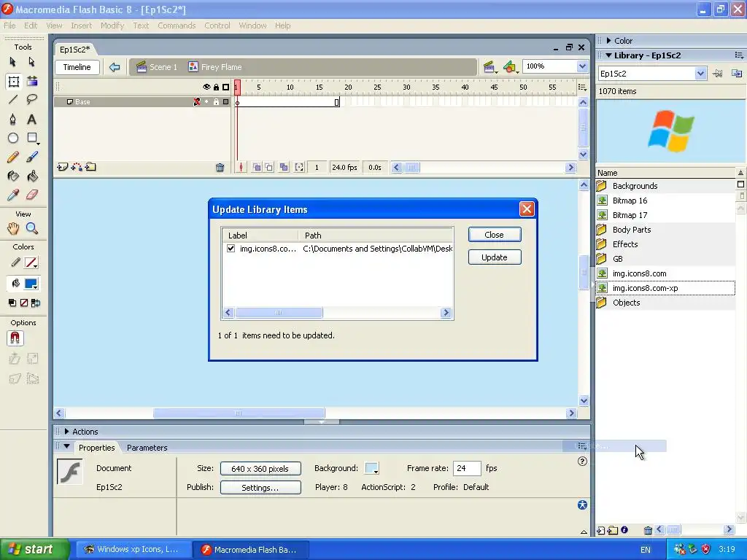
Task: Toggle show/hide all layers eye icon
Action: pos(206,87)
